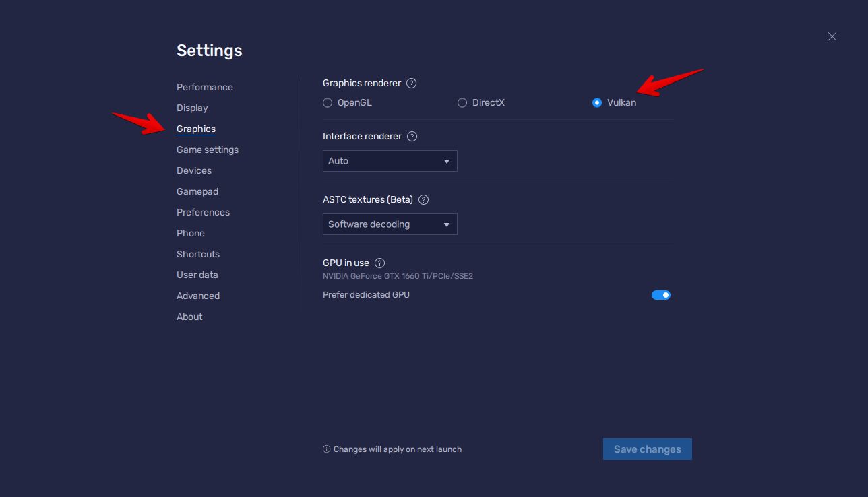This screenshot has height=497, width=868.
Task: Open the Shortcuts settings section
Action: [198, 254]
